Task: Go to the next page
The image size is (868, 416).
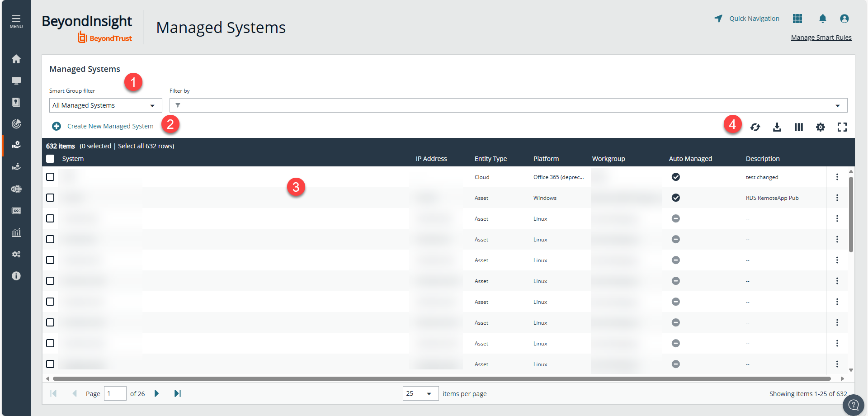Action: 156,393
